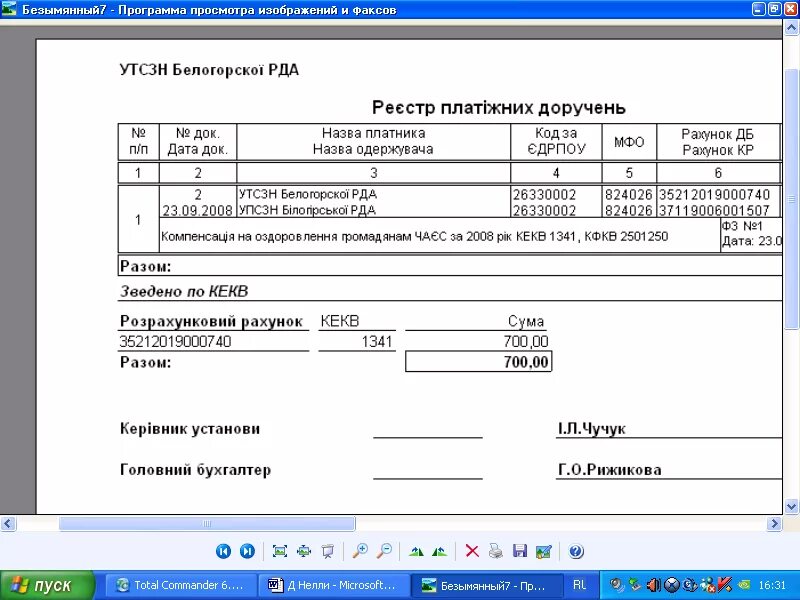
Task: Click the 'Розрахунковий рахунок' label
Action: coord(211,321)
